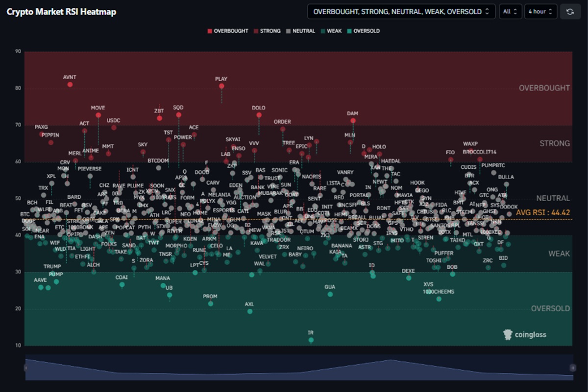Click the right handle of the range slider

click(x=572, y=368)
